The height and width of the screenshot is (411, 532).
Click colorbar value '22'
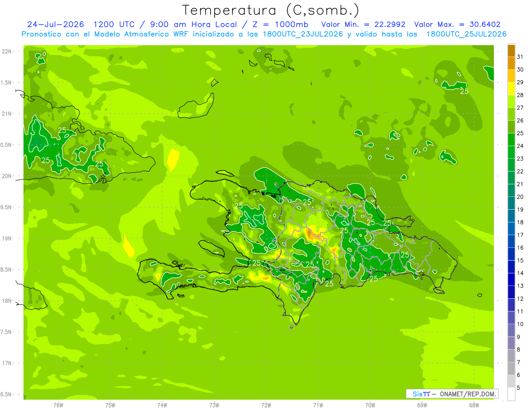(x=520, y=171)
